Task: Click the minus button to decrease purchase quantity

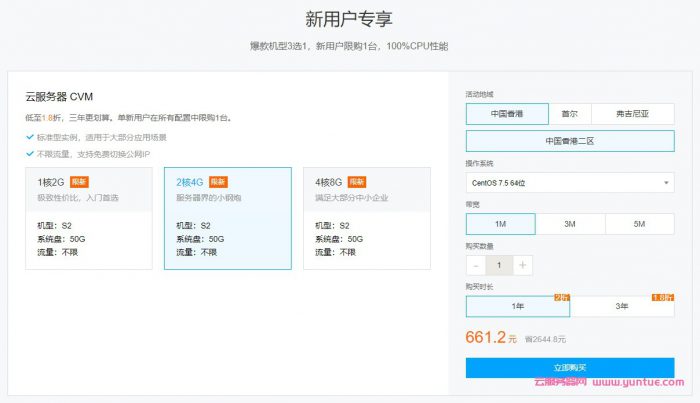Action: coord(475,265)
